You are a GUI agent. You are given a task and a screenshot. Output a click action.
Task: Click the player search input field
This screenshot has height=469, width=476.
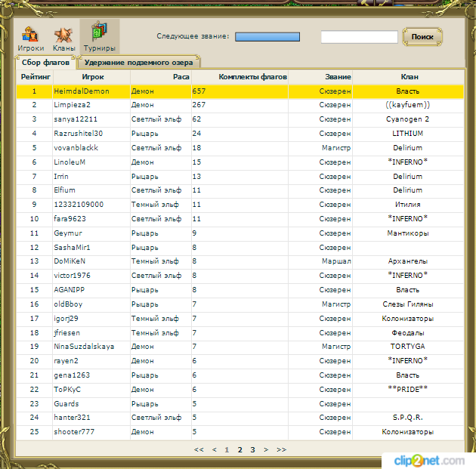point(359,36)
